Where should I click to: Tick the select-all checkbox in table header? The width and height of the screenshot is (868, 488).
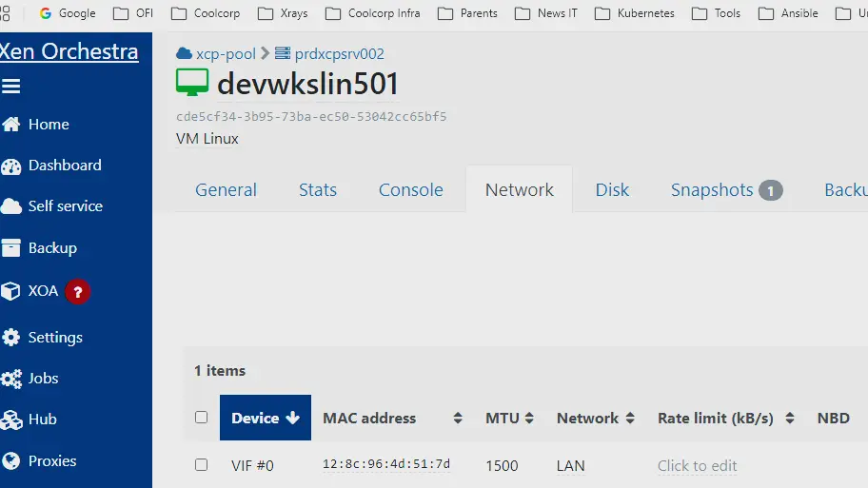tap(201, 417)
